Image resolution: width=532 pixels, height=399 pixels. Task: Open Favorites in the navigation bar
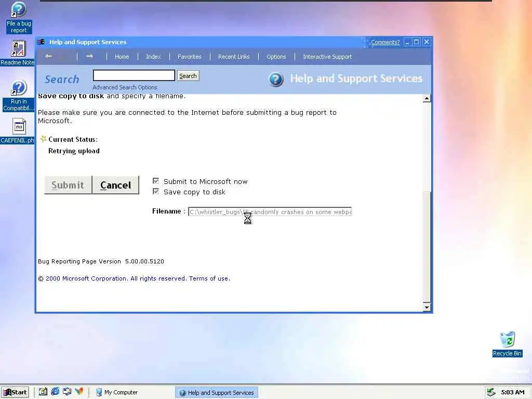(189, 57)
